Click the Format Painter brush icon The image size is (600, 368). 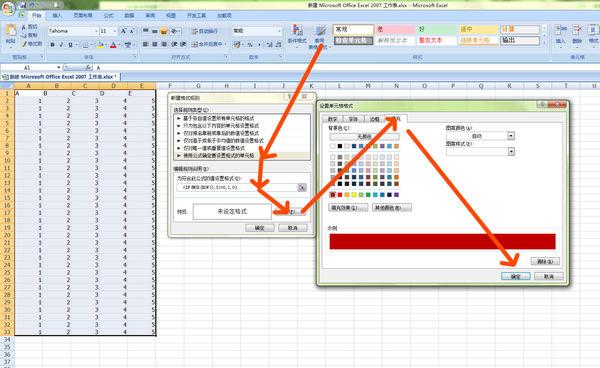tap(24, 44)
